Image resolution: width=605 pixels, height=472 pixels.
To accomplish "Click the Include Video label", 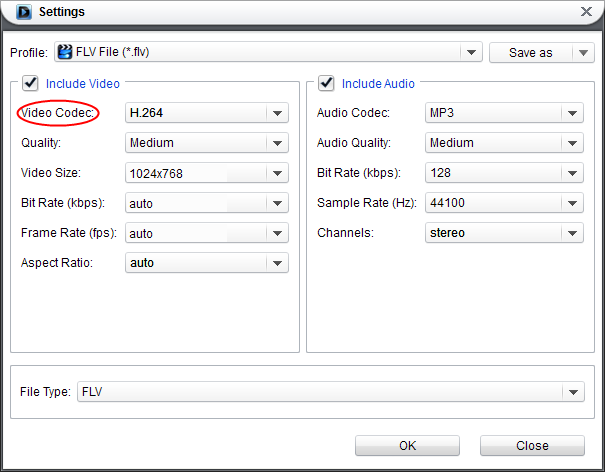I will coord(83,84).
